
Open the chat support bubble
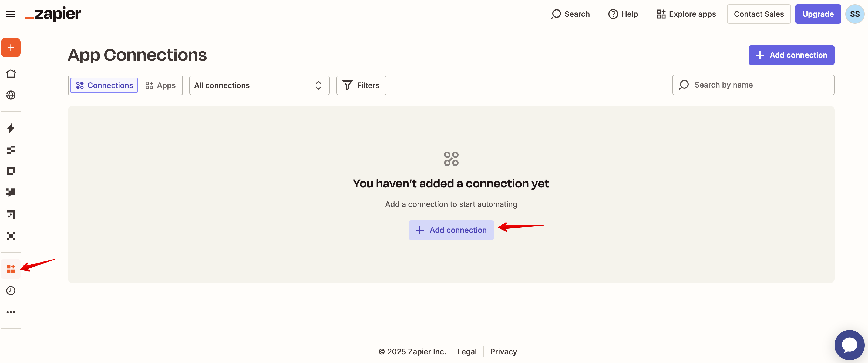[849, 345]
